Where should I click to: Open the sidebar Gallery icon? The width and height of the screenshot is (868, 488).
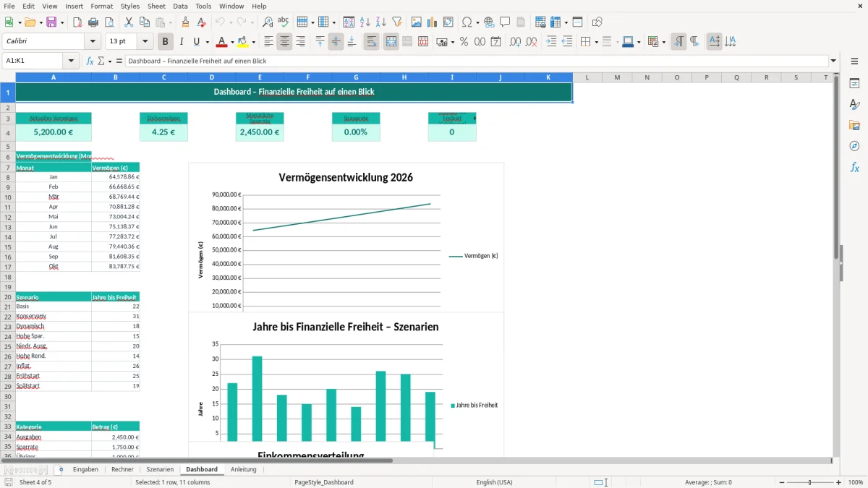click(x=854, y=126)
